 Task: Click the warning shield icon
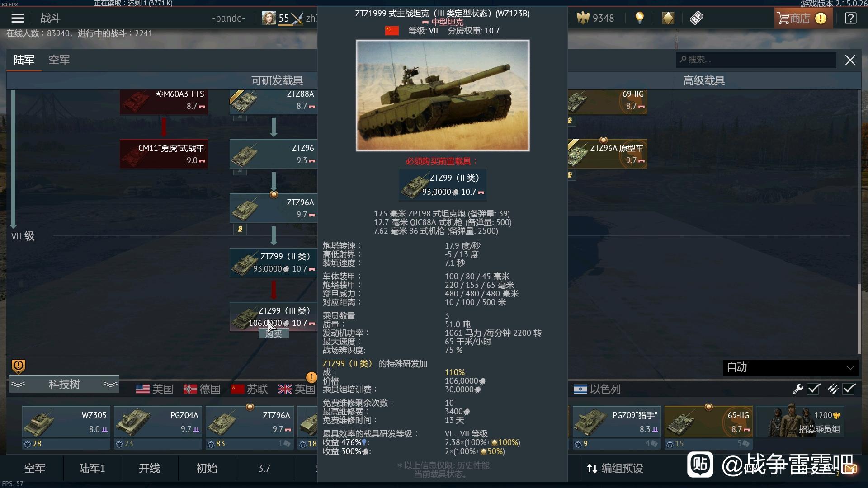[x=18, y=366]
